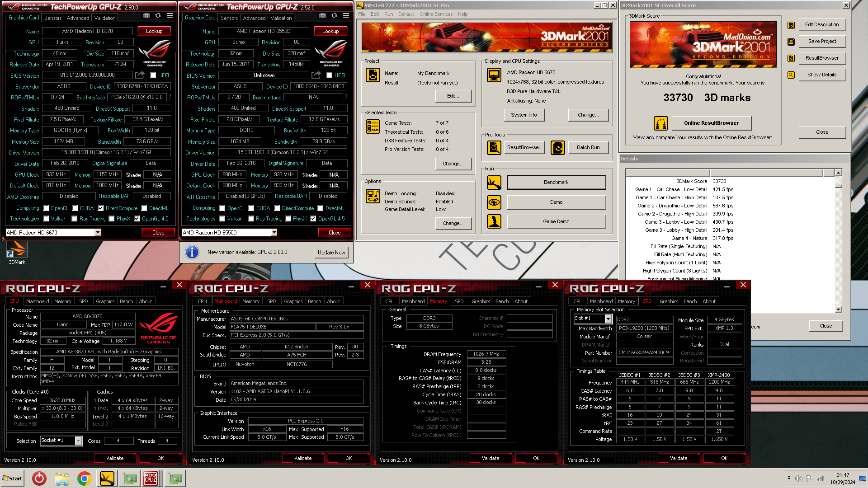This screenshot has width=868, height=488.
Task: Switch to Advanced tab in GPU-Z 2.52.0
Action: (254, 18)
